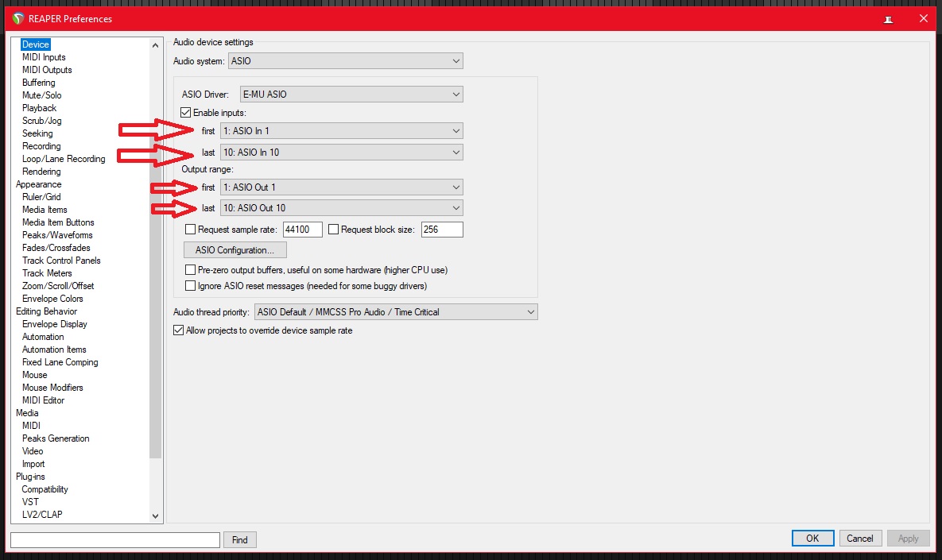942x560 pixels.
Task: Open the Mute/Solo preferences page
Action: 41,95
